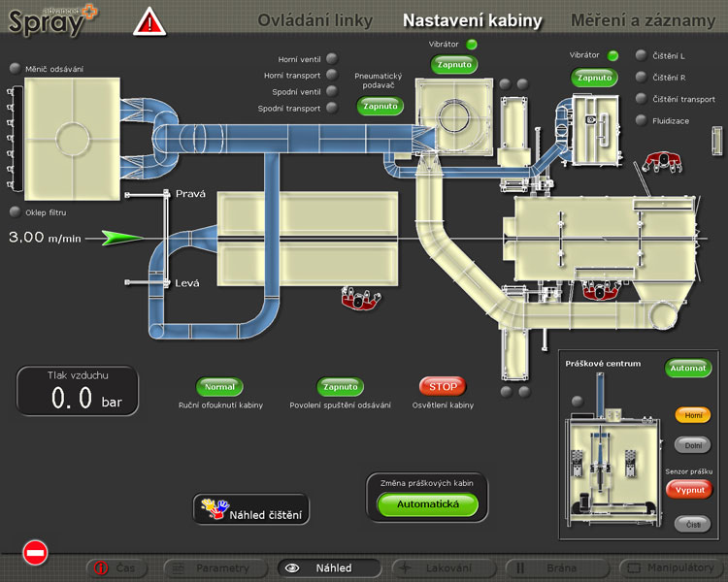Click the Horní ventil status indicator
The image size is (728, 582).
click(332, 58)
